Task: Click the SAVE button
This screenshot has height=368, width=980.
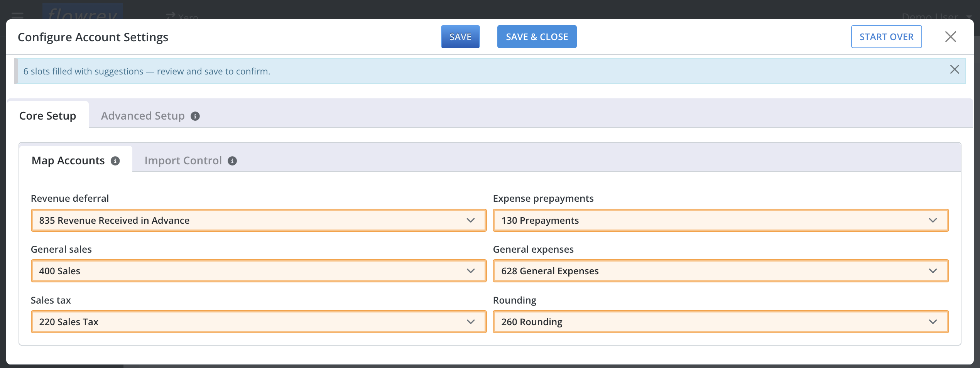Action: pyautogui.click(x=460, y=37)
